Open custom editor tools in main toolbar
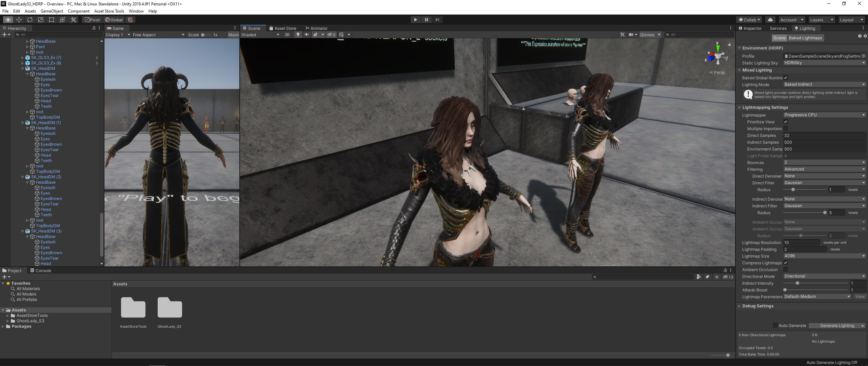868x366 pixels. coord(73,20)
